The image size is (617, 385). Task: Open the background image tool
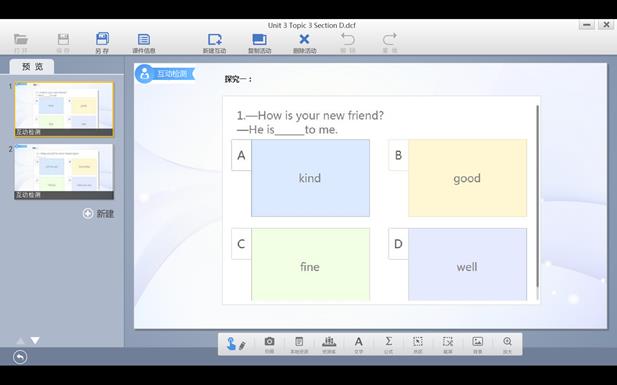click(x=478, y=341)
